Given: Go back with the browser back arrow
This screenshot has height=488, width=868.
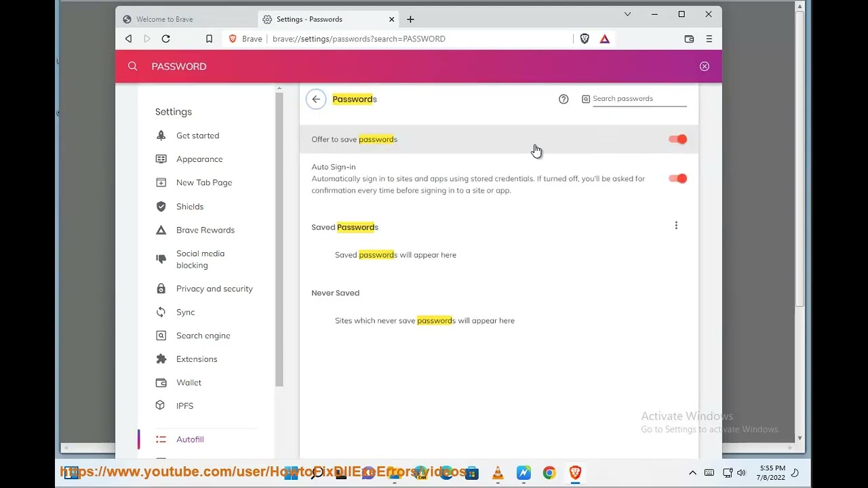Looking at the screenshot, I should click(x=129, y=39).
